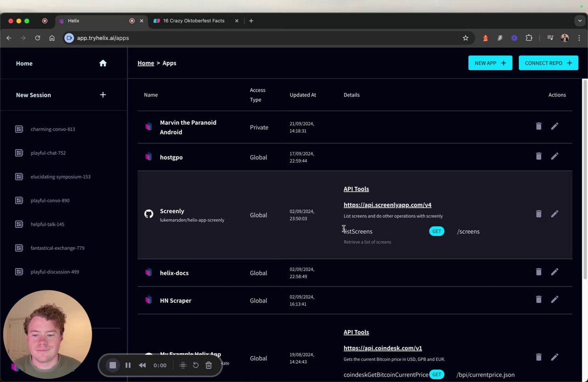
Task: Click the red lighthouse extension icon
Action: click(x=486, y=38)
